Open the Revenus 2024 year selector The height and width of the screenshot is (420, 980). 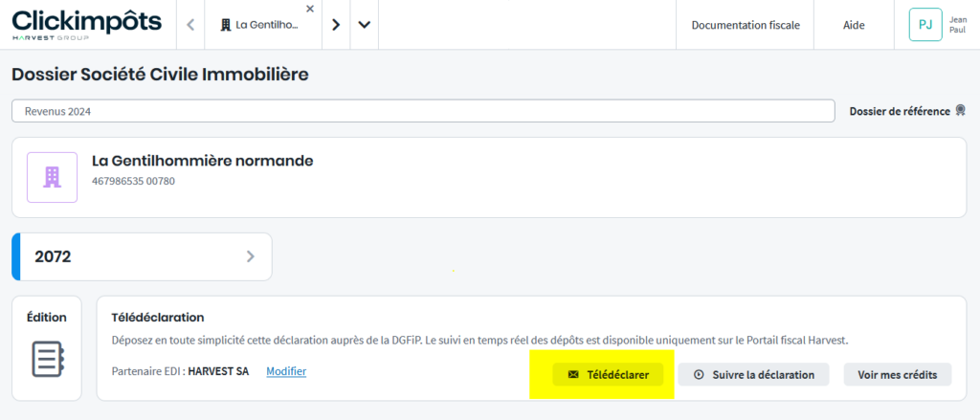click(422, 111)
